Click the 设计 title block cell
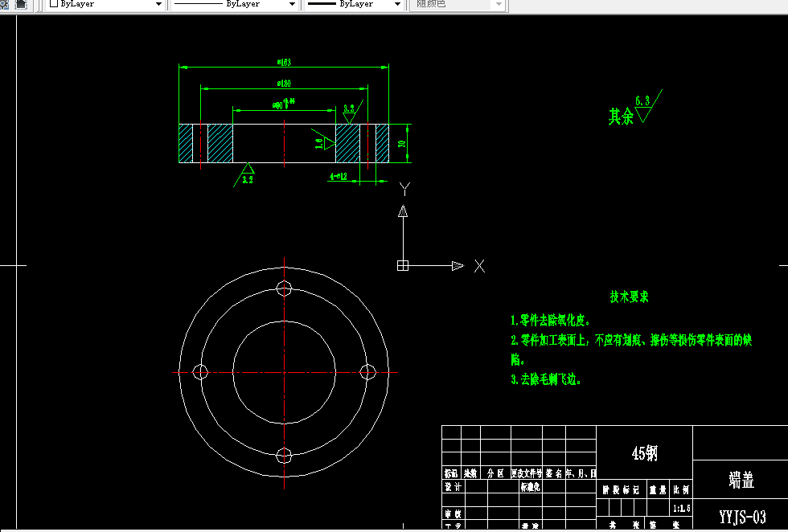Screen dimensions: 788x532 coord(453,486)
